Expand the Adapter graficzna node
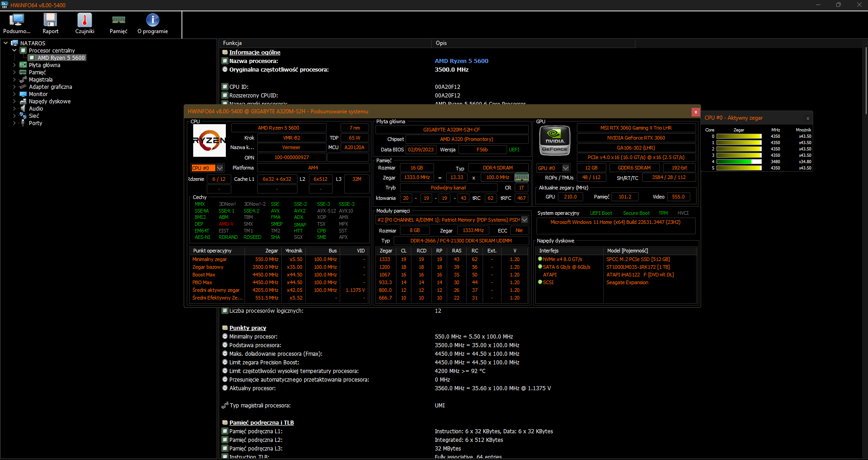This screenshot has width=868, height=460. [x=15, y=87]
